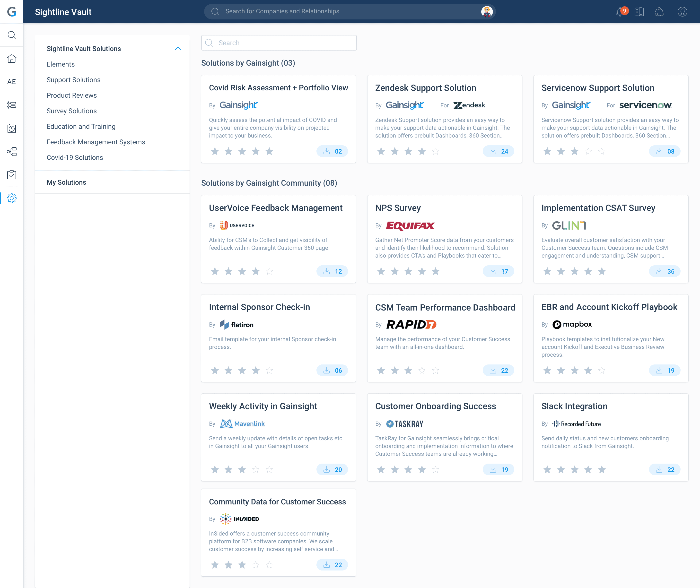The height and width of the screenshot is (588, 700).
Task: Download the Zendesk Support Solution
Action: pos(498,151)
